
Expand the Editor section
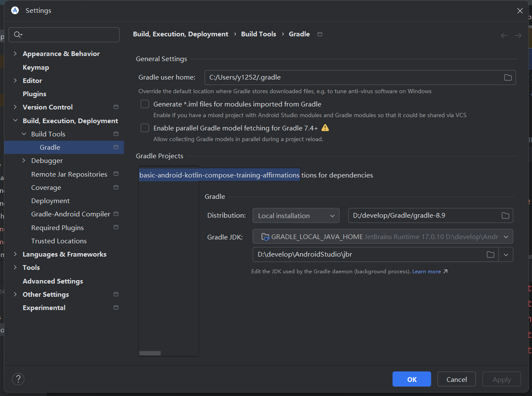click(15, 80)
